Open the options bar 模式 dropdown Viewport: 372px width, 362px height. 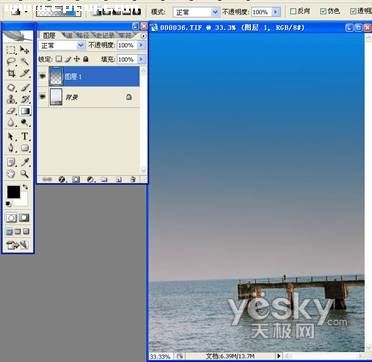(196, 12)
